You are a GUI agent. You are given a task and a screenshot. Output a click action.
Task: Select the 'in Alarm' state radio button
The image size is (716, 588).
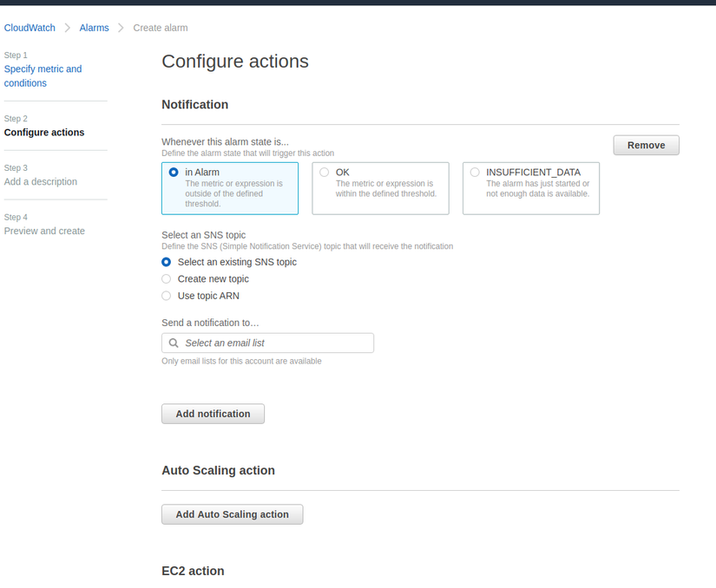tap(174, 173)
